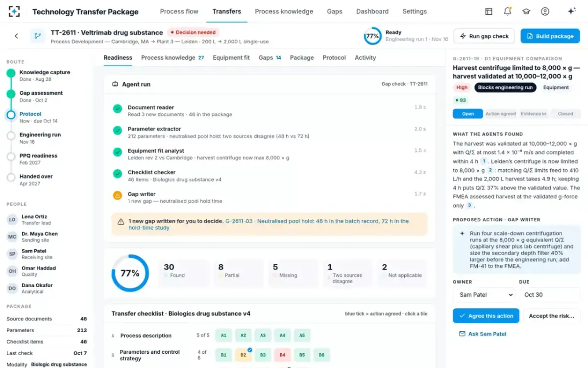Open citation reference 2 in findings
The height and width of the screenshot is (368, 588).
tap(490, 170)
